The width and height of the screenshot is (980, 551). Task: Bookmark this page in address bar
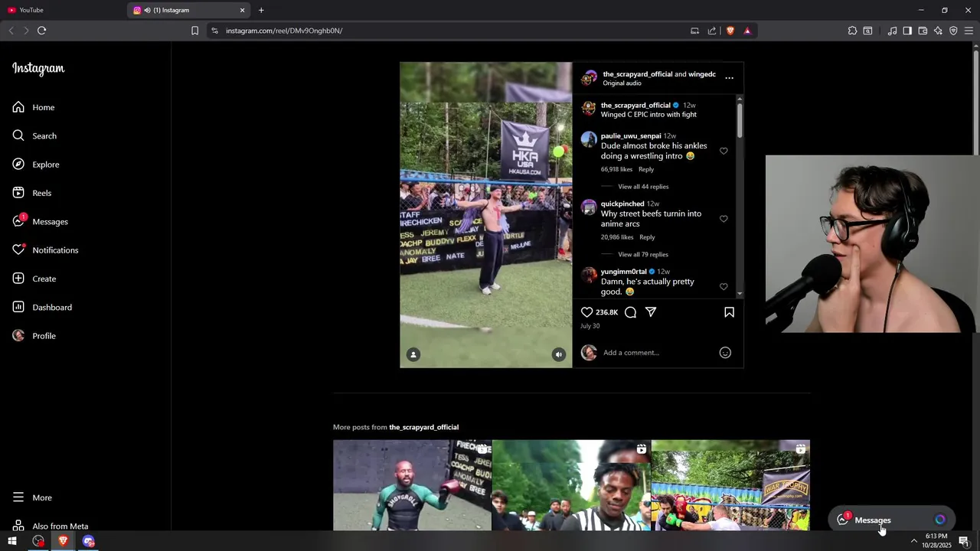(x=194, y=31)
